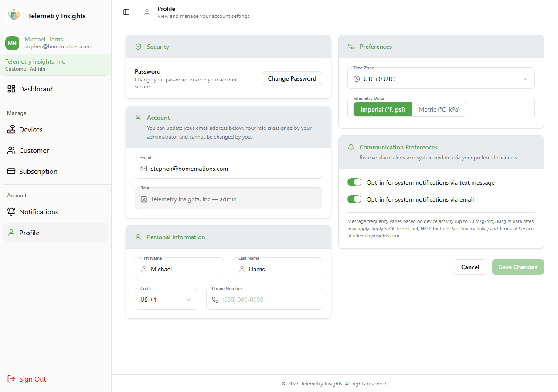This screenshot has height=392, width=558.
Task: Click the envelope icon in Email field
Action: pos(144,169)
